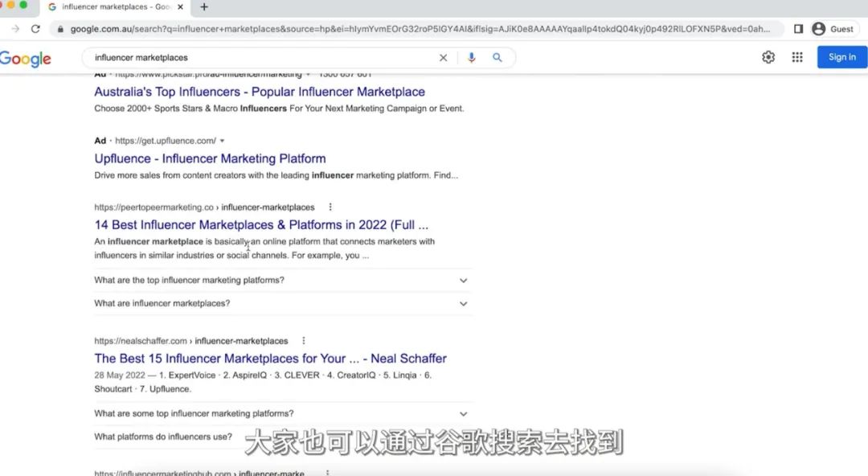868x476 pixels.
Task: Open the side panel icon beside Guest
Action: click(798, 29)
